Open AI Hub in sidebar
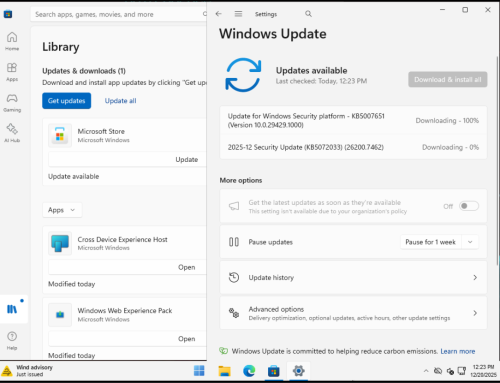500x383 pixels. tap(12, 133)
